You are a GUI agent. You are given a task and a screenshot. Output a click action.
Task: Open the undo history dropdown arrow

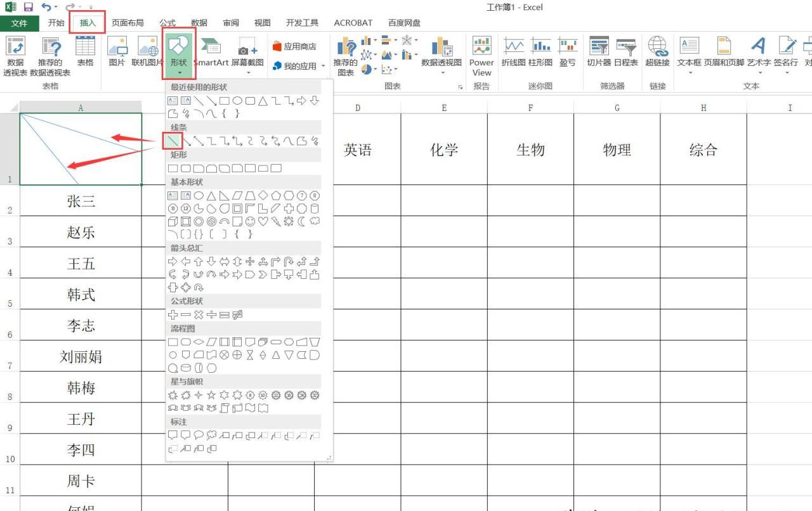pos(56,7)
